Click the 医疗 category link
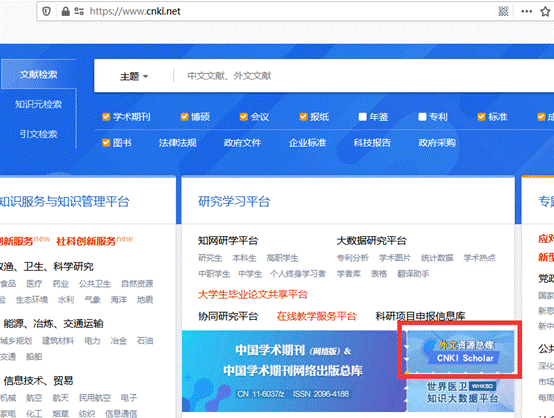Screen dimensions: 554x418 click(x=34, y=284)
